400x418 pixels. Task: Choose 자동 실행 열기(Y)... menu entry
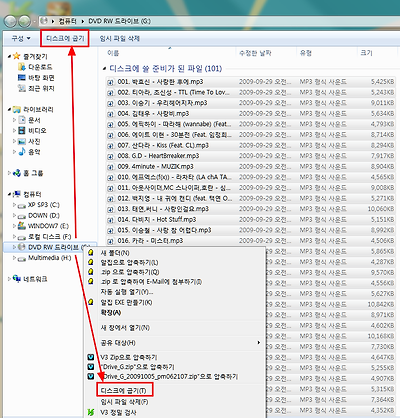(x=127, y=292)
